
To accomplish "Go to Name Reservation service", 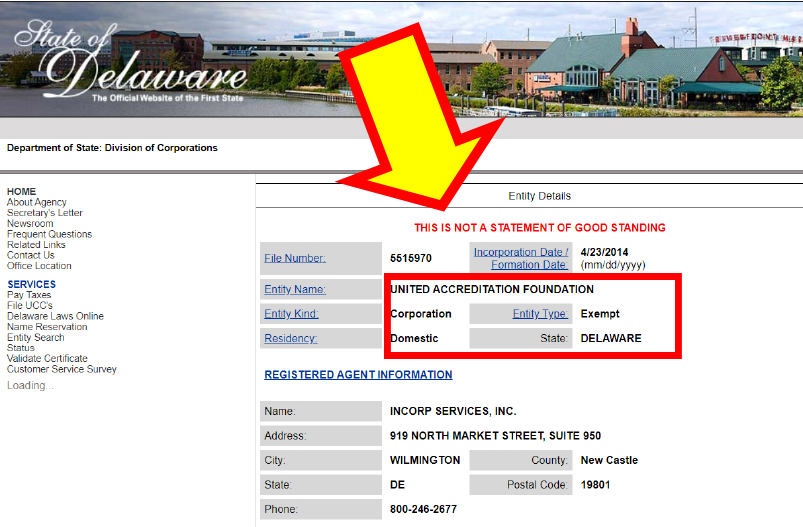I will click(48, 327).
